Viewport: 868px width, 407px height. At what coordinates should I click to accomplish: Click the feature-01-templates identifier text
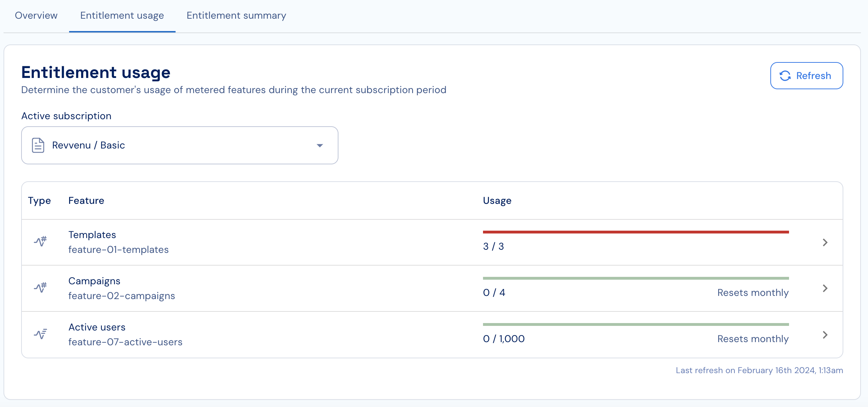pyautogui.click(x=118, y=250)
